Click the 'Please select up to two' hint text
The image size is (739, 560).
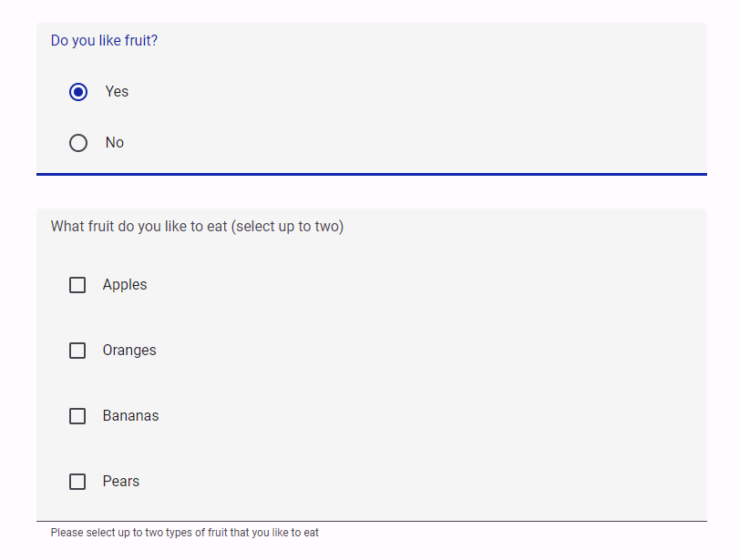[x=185, y=533]
